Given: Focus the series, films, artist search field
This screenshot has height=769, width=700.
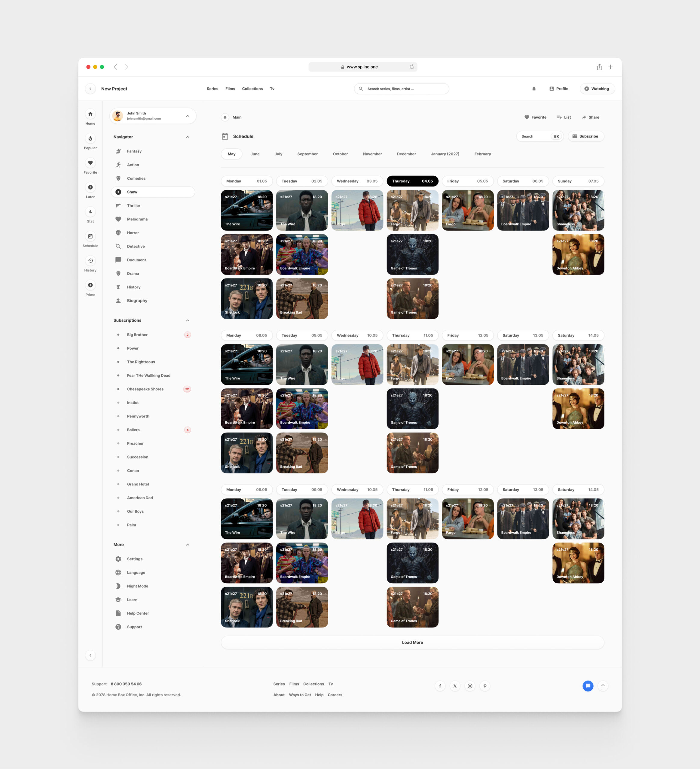Looking at the screenshot, I should (401, 89).
